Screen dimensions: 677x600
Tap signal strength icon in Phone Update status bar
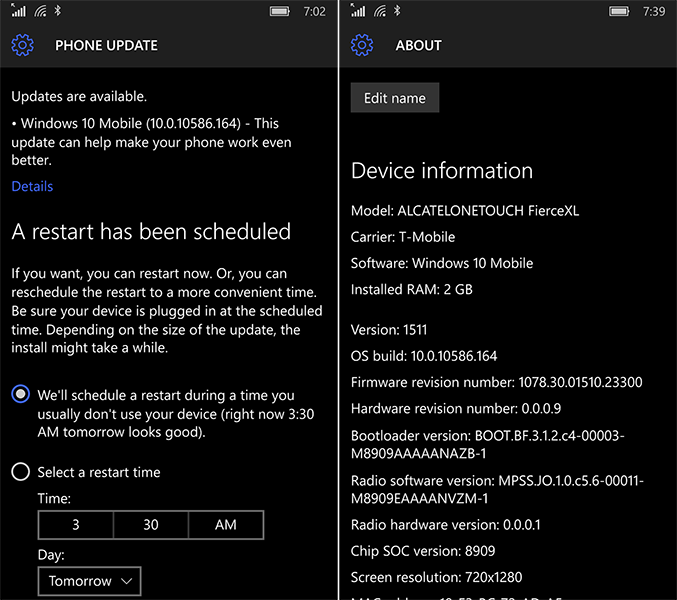(18, 10)
